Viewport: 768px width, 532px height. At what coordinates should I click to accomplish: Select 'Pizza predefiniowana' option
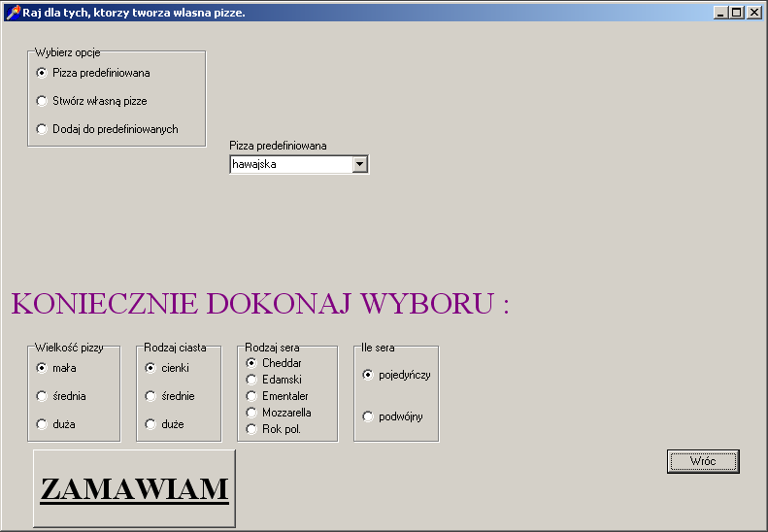(42, 73)
